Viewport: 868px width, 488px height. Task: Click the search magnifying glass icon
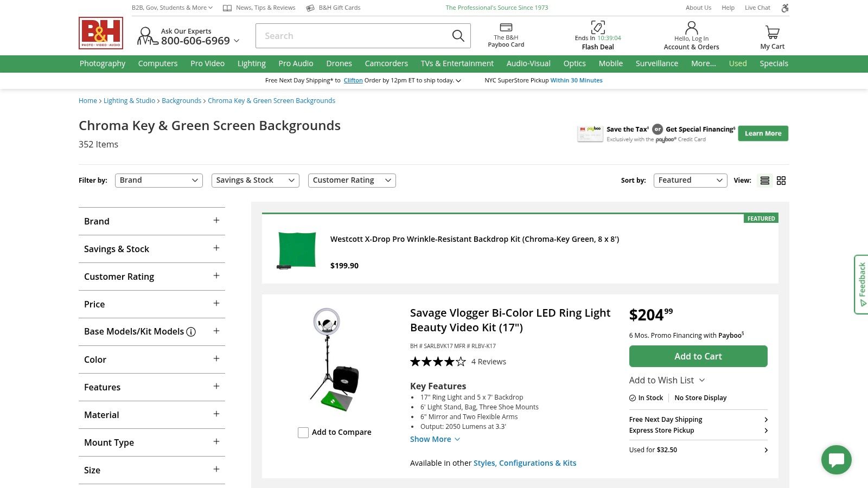pos(458,35)
